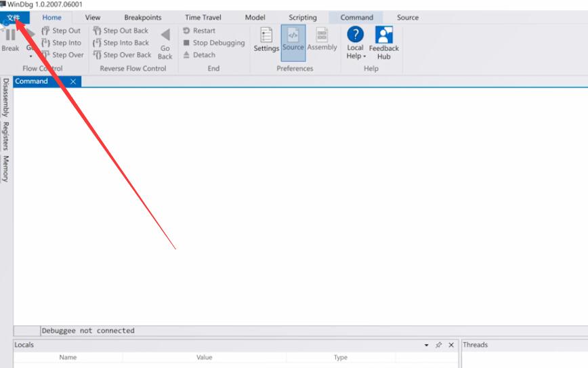
Task: Open the Memory side panel tab
Action: point(5,169)
